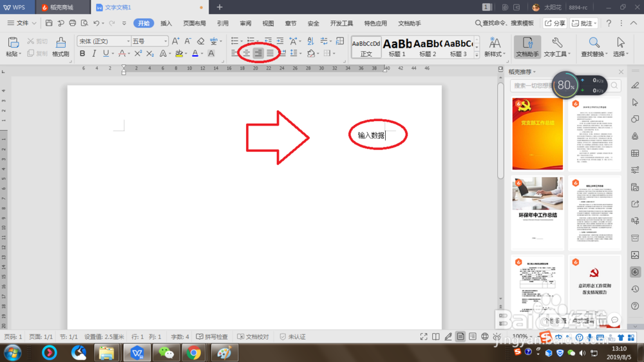Open Print Preview icon
The image size is (644, 362).
point(84,23)
